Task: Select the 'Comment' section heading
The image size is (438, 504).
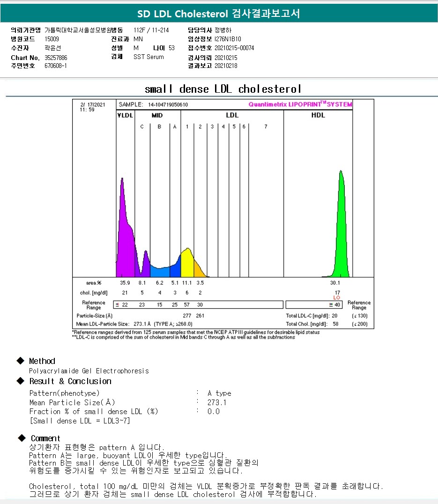Action: 45,438
